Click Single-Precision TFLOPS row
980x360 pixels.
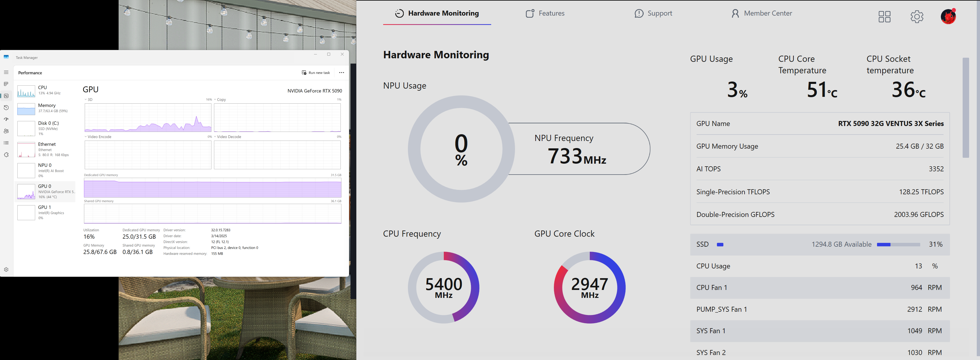click(x=820, y=192)
